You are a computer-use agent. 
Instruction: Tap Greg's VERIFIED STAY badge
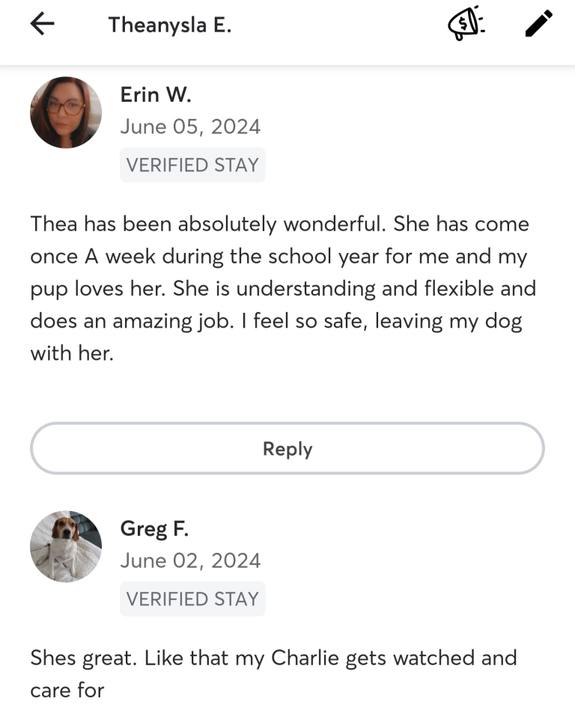[x=192, y=599]
